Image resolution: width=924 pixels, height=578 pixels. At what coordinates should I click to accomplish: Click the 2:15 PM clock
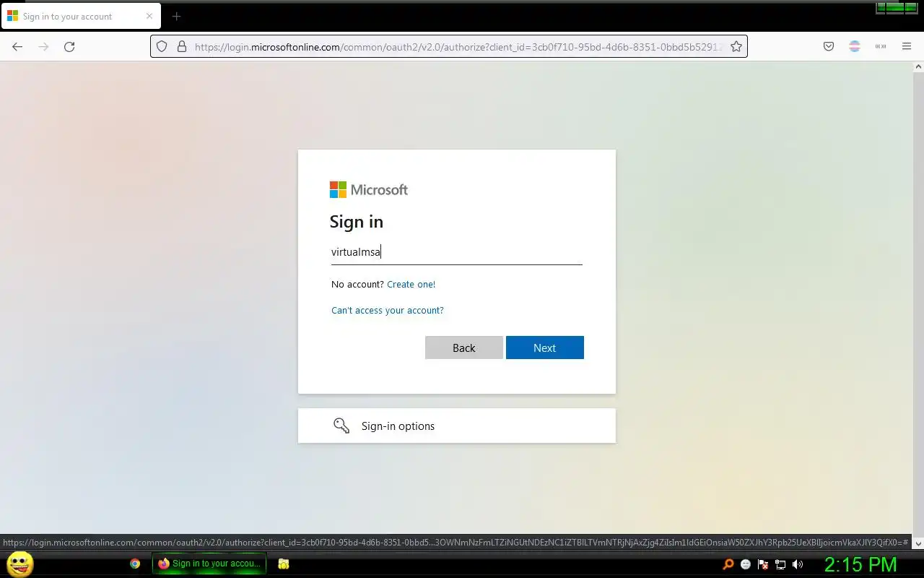pos(860,564)
